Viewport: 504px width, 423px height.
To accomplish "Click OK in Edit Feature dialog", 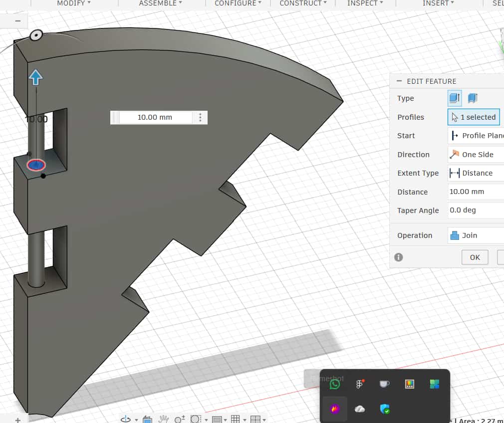I will [x=475, y=257].
